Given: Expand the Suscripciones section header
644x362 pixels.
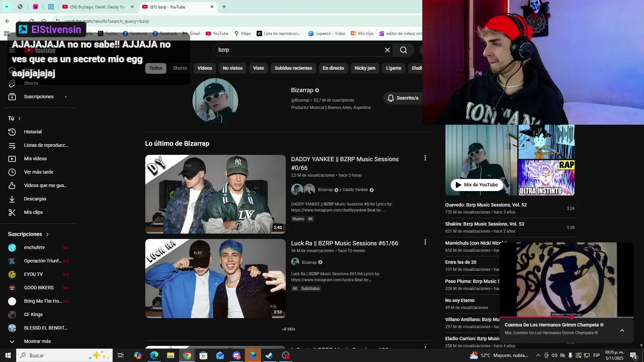Looking at the screenshot, I should (x=29, y=234).
